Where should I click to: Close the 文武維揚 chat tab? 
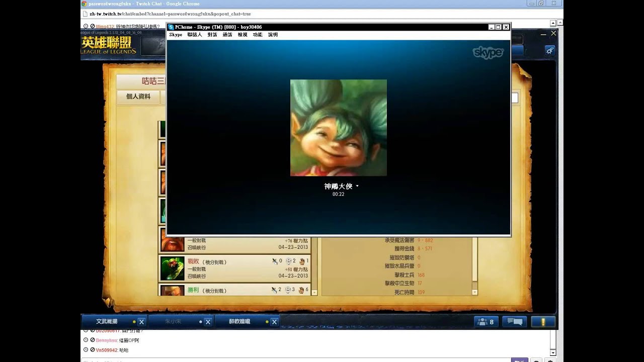[x=141, y=322]
